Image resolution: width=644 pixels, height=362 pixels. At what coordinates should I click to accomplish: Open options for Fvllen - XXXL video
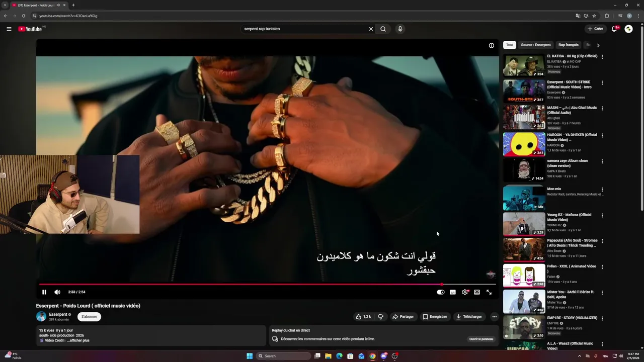(x=602, y=267)
